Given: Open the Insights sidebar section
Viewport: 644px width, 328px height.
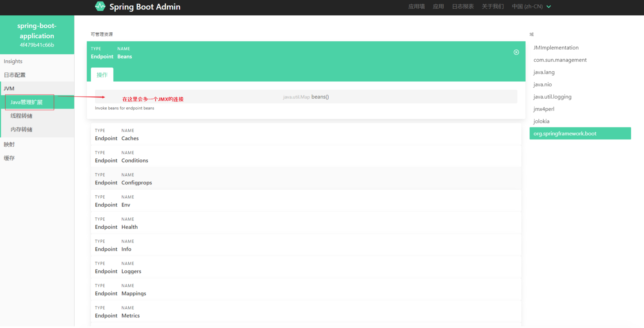Looking at the screenshot, I should (37, 61).
